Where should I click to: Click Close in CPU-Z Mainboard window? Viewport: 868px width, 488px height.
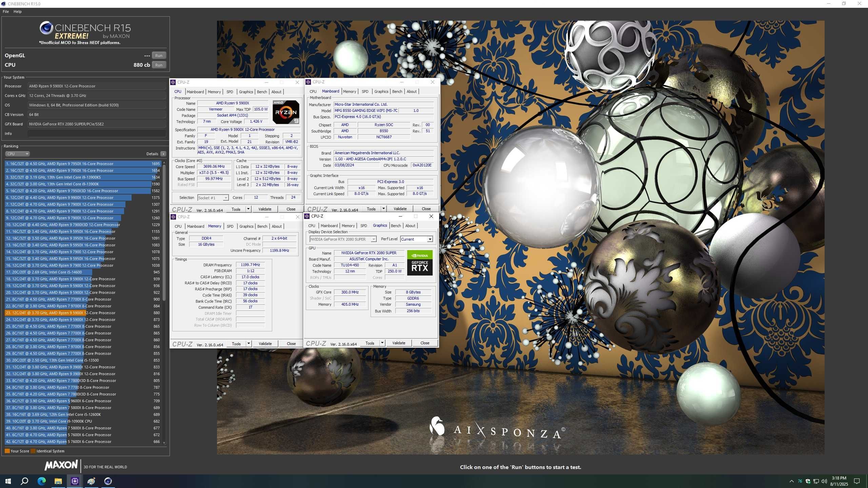click(x=426, y=209)
